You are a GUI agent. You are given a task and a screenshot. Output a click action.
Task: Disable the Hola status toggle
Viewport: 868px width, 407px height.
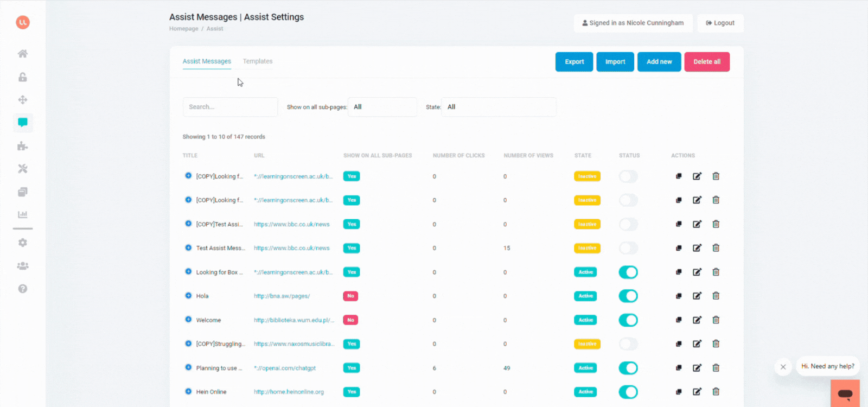[628, 296]
